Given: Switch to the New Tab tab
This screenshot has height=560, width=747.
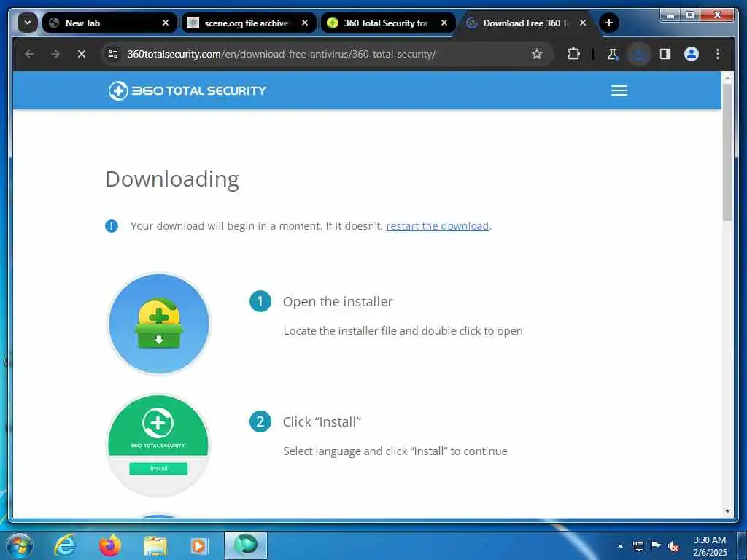Looking at the screenshot, I should click(109, 23).
